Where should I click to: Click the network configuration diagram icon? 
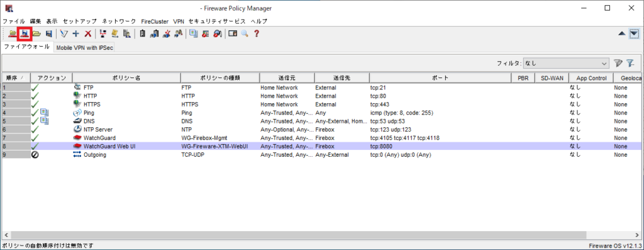pos(103,34)
